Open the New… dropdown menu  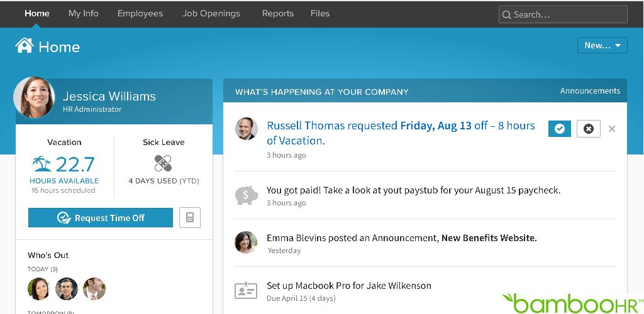pos(602,45)
